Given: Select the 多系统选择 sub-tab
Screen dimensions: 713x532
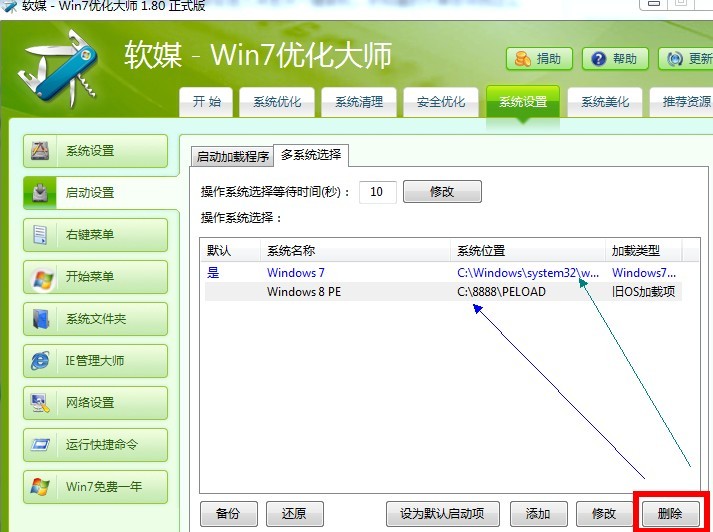Looking at the screenshot, I should click(x=311, y=155).
